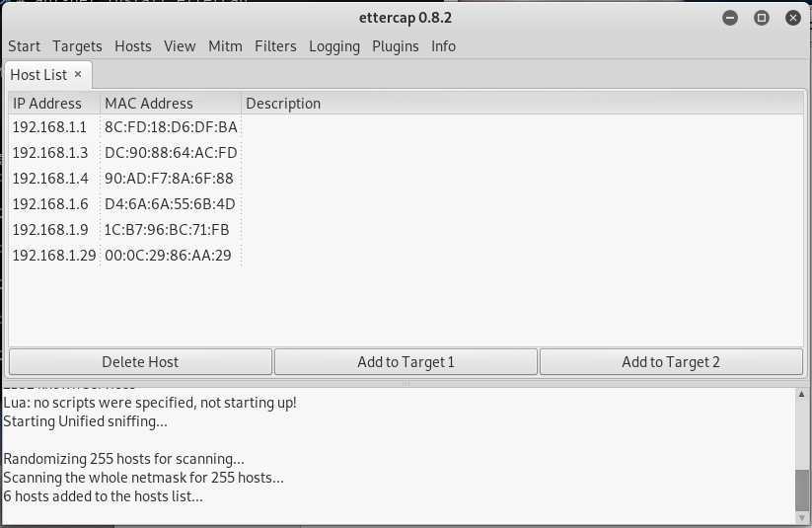Click MAC address 8C:FD:18:D6:DF:BA

coord(171,127)
